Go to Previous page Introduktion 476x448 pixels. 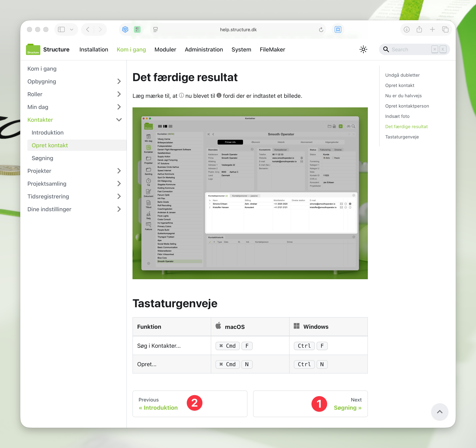click(158, 408)
